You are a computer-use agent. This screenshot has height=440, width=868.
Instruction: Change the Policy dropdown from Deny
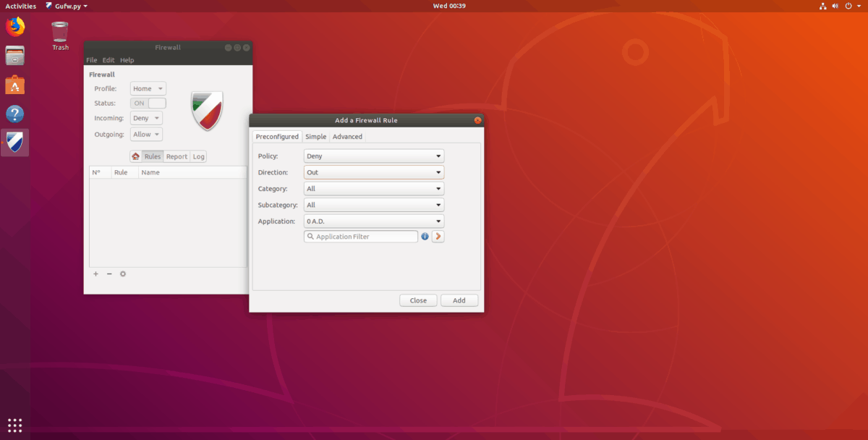click(x=373, y=156)
